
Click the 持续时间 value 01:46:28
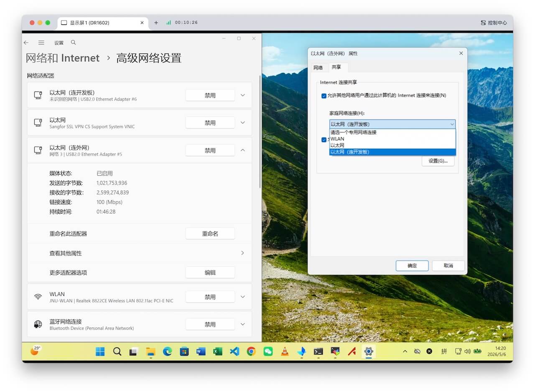[106, 212]
